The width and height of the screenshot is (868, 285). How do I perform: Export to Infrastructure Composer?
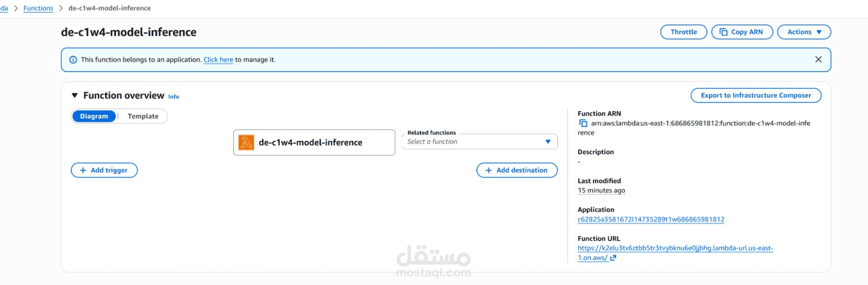pos(756,95)
